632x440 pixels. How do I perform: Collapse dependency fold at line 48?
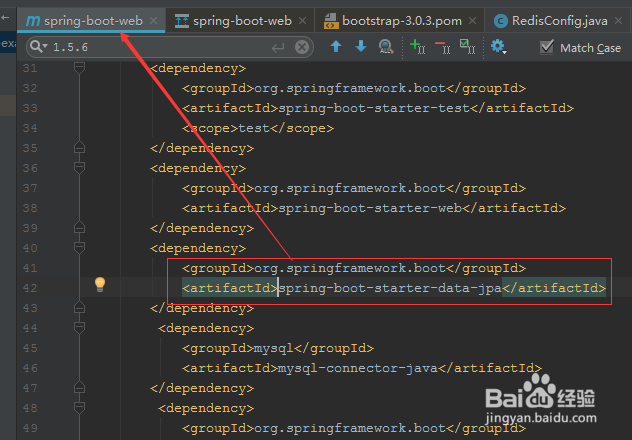click(79, 407)
